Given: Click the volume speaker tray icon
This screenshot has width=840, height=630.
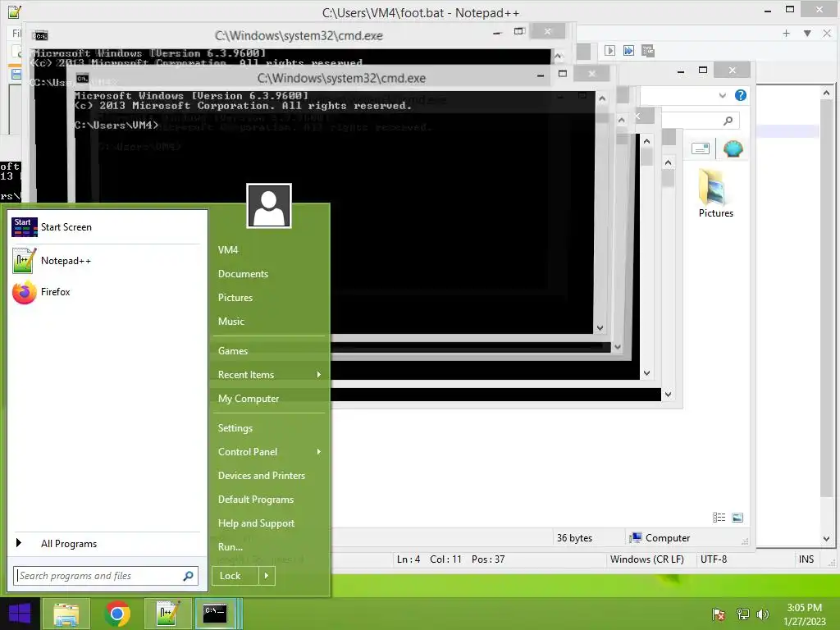Looking at the screenshot, I should (762, 614).
